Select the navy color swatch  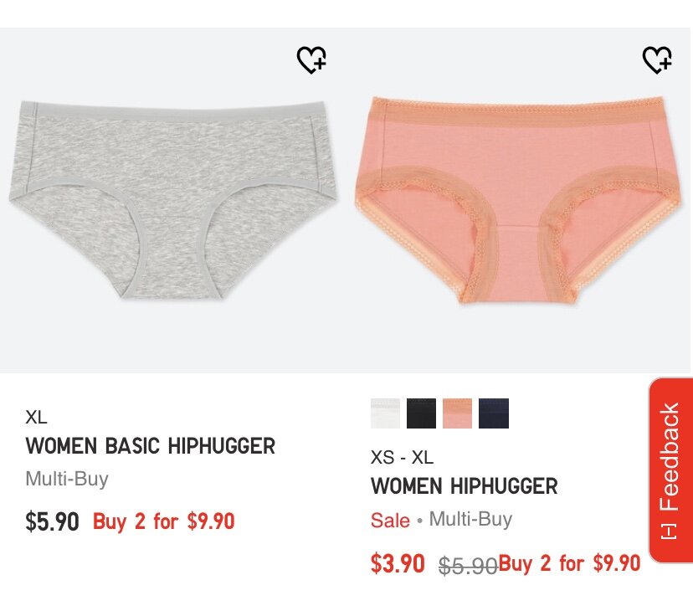coord(493,413)
